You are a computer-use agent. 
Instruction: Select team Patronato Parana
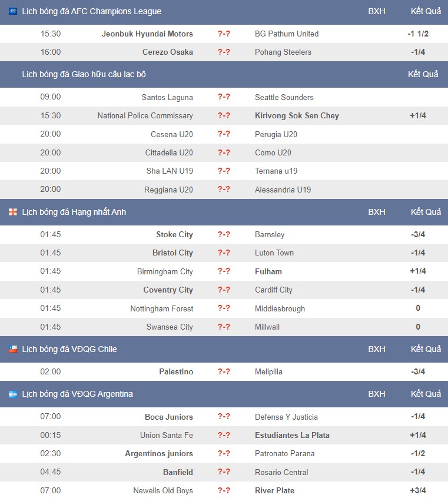tap(284, 453)
